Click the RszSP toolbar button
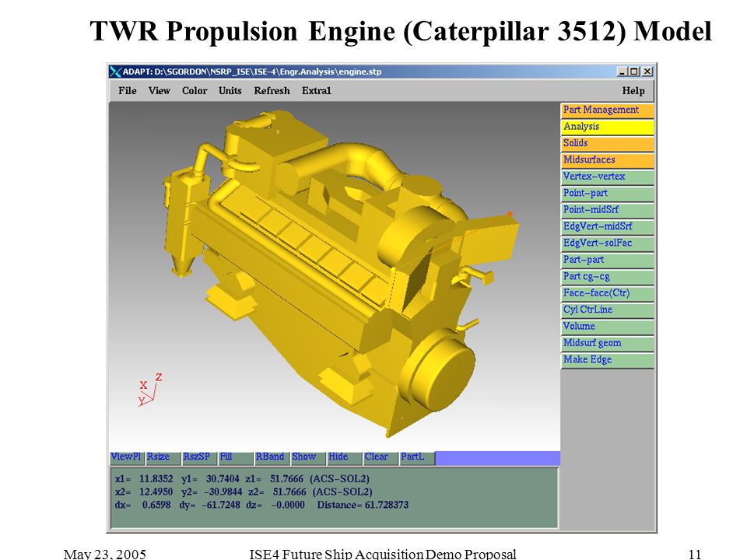The image size is (747, 560). click(199, 457)
